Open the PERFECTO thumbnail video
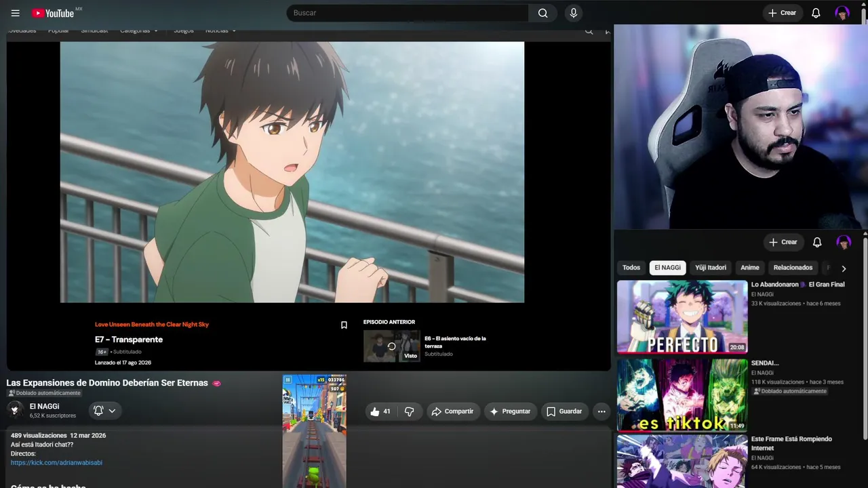The image size is (868, 488). (x=682, y=317)
